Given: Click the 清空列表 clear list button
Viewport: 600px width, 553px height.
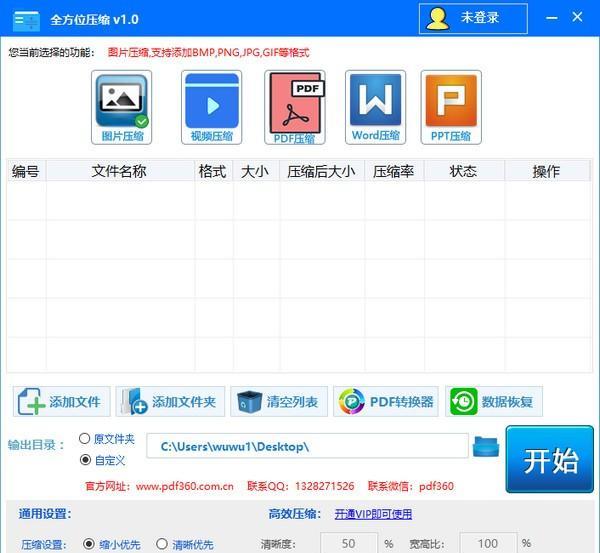Looking at the screenshot, I should pos(279,401).
